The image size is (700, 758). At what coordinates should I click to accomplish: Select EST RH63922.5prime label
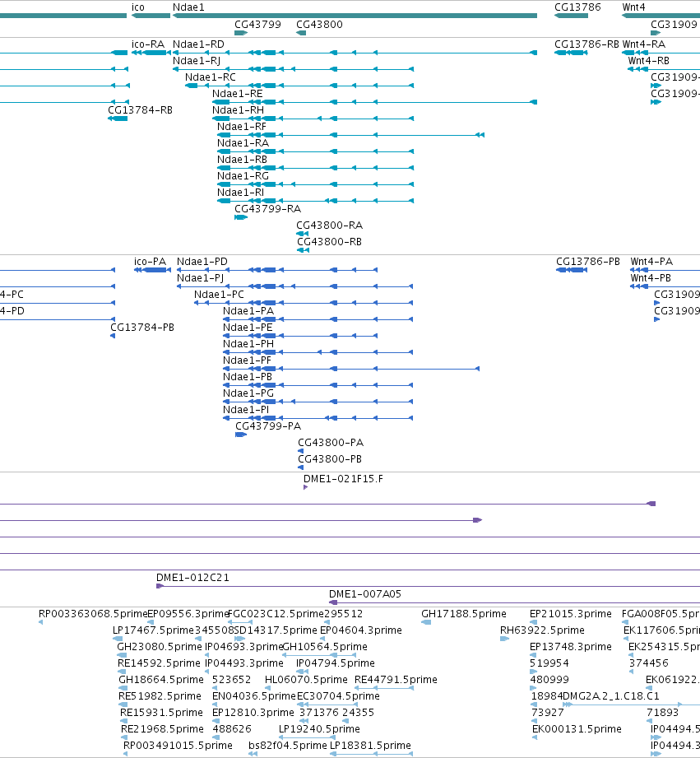(542, 630)
